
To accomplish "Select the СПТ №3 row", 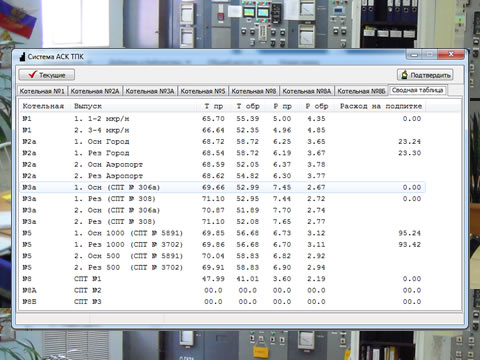I will [223, 302].
